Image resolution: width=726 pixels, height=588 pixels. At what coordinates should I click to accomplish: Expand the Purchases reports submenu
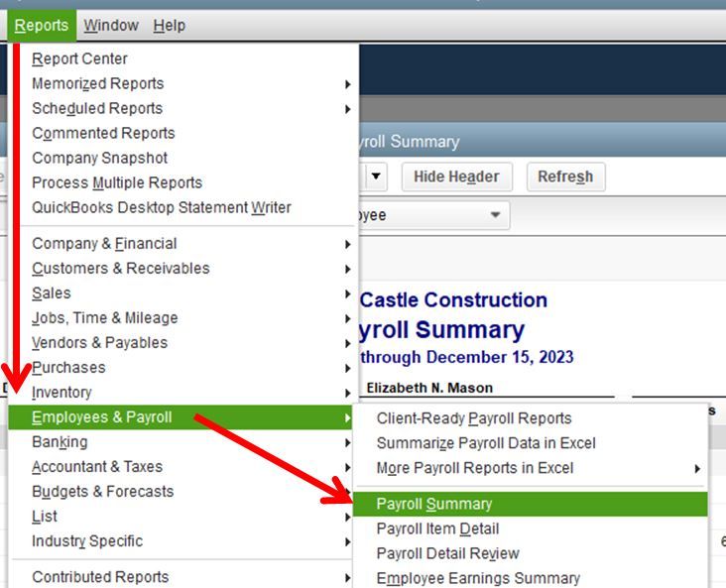coord(182,368)
